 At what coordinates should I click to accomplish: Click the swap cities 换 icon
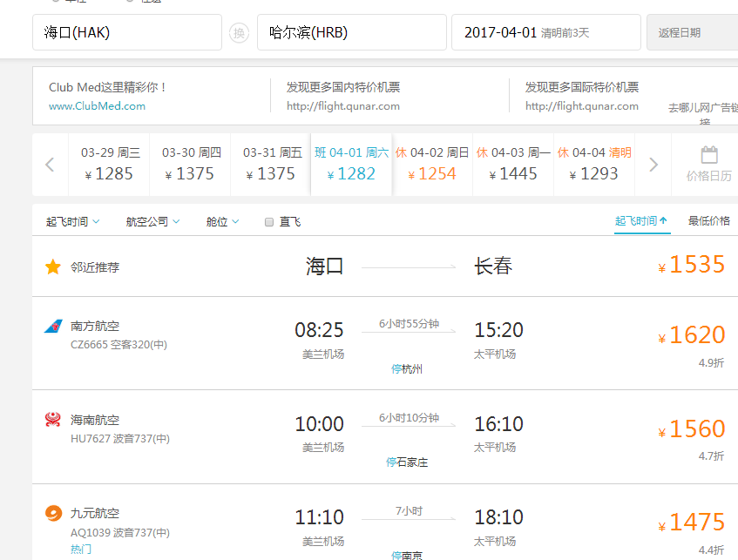coord(239,33)
